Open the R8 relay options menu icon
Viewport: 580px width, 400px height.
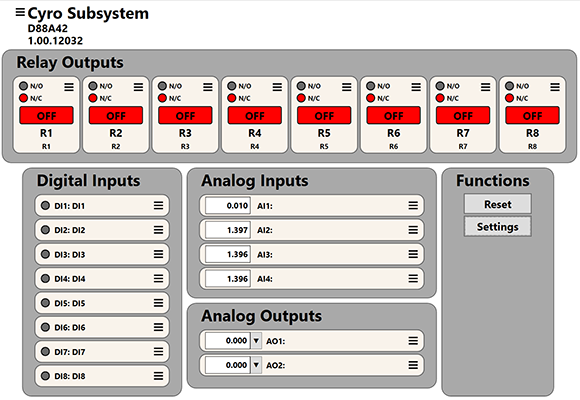(555, 87)
